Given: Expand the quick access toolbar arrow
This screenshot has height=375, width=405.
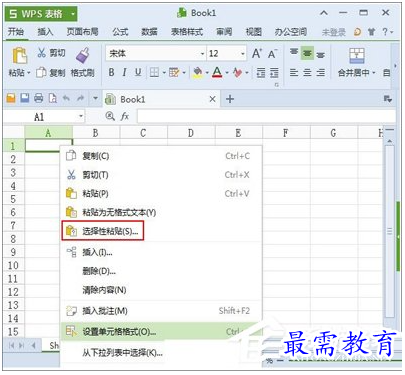Looking at the screenshot, I should (95, 98).
